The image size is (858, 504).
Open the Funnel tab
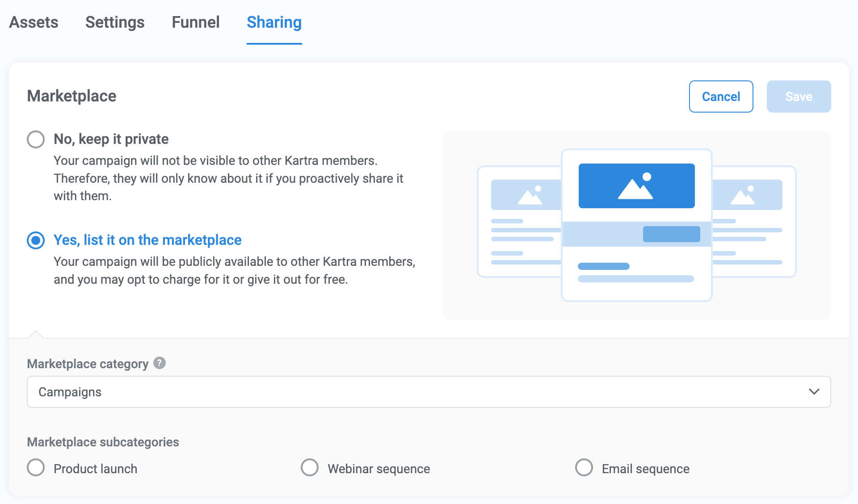195,22
